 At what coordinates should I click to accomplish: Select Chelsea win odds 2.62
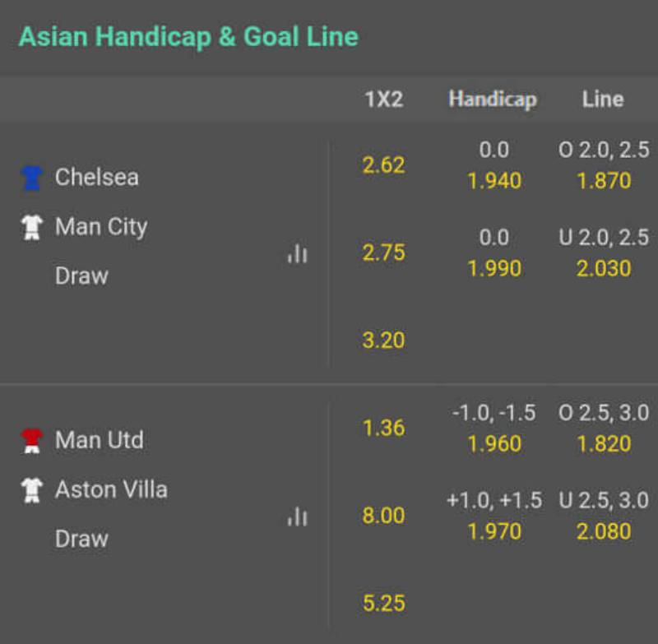[x=383, y=165]
